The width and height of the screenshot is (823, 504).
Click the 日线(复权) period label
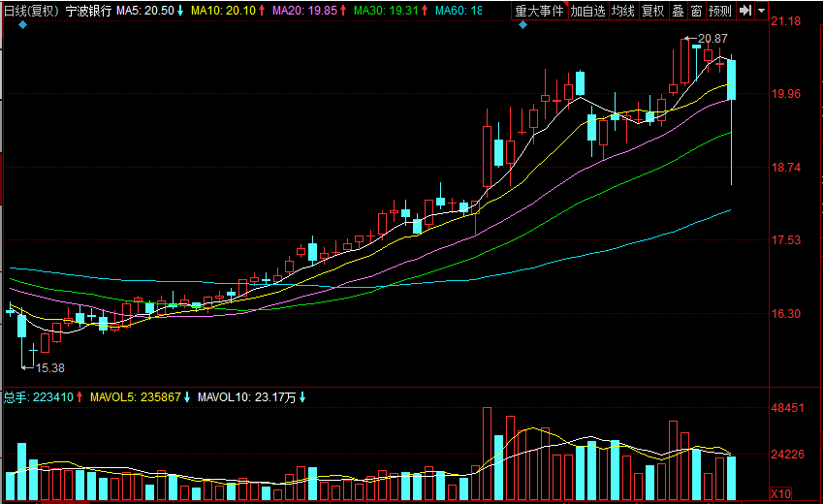31,11
